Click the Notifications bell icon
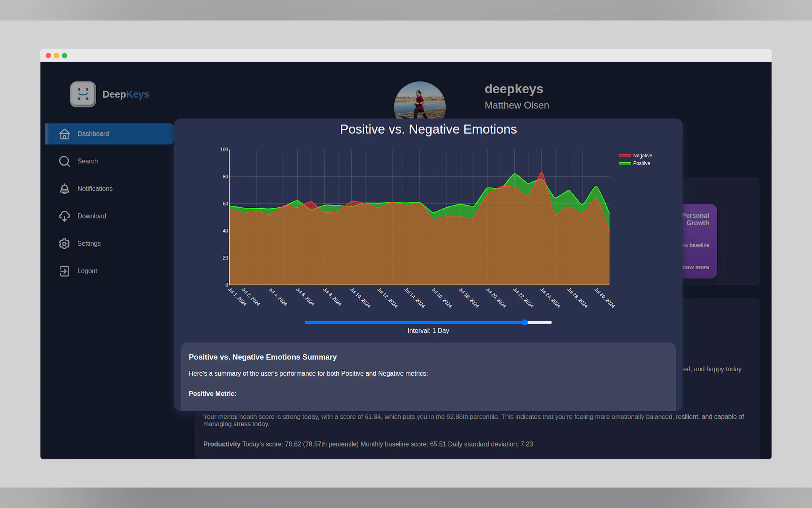Viewport: 812px width, 508px height. (x=65, y=189)
